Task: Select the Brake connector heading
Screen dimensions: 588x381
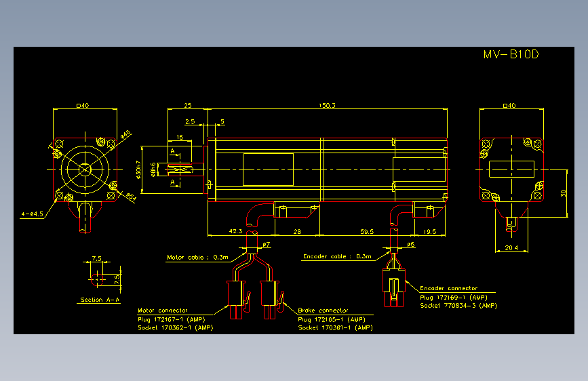Action: pos(323,310)
